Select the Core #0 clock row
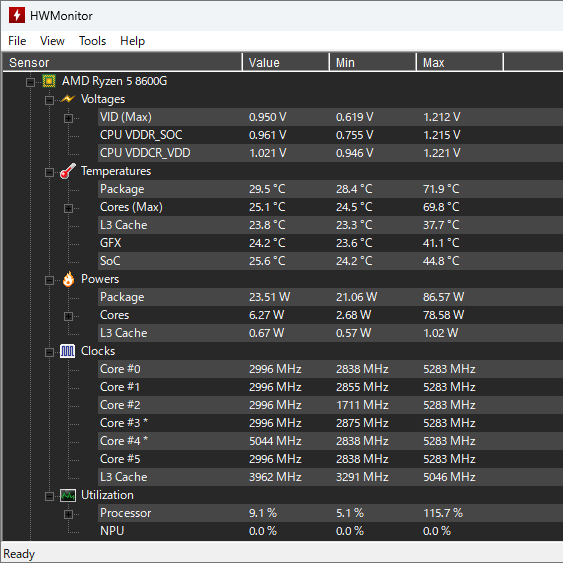 tap(330, 369)
